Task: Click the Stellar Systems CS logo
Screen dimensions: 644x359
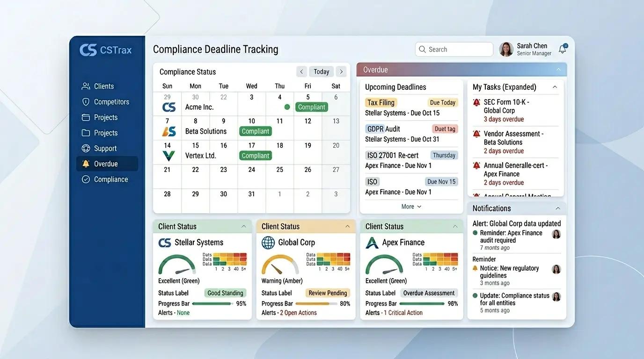Action: [x=165, y=242]
